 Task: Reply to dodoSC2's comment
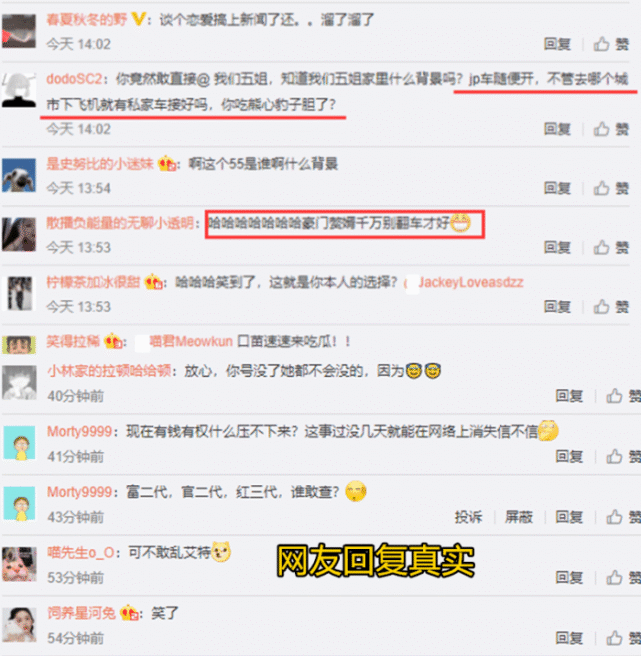557,129
